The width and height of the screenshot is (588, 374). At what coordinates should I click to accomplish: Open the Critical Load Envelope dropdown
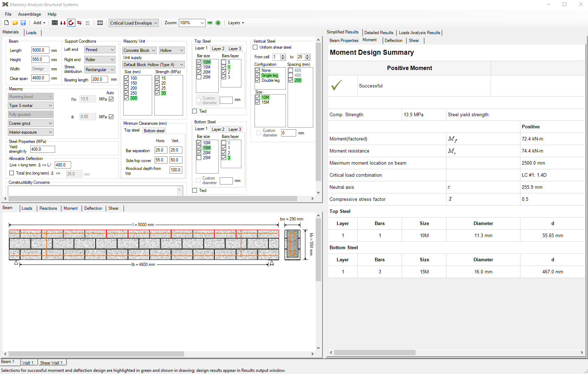pyautogui.click(x=134, y=23)
